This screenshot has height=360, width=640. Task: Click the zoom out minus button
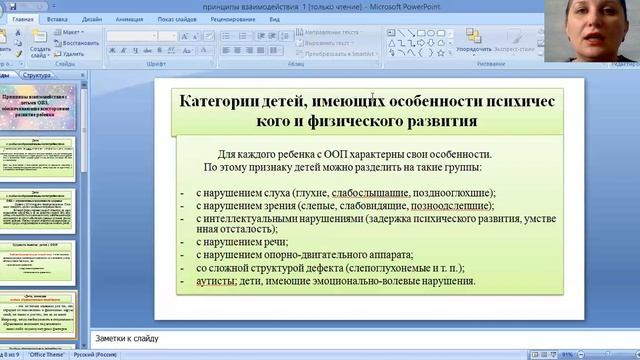[x=581, y=355]
